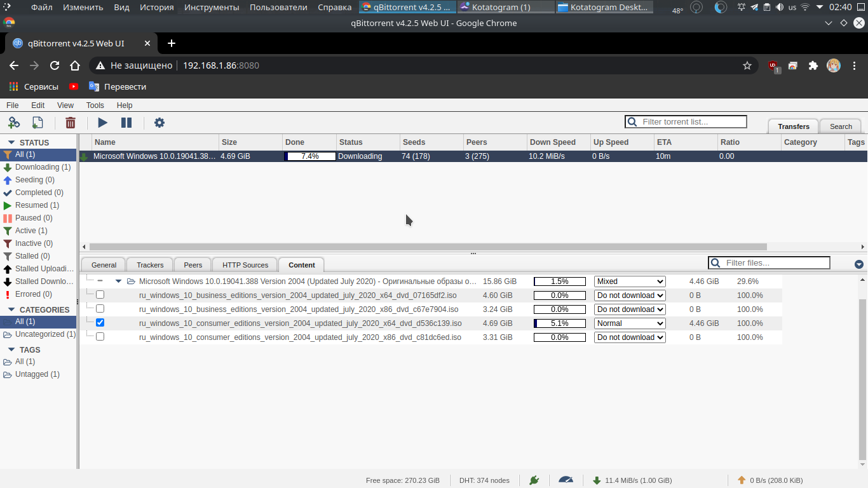Open the Options gear icon

[x=159, y=123]
